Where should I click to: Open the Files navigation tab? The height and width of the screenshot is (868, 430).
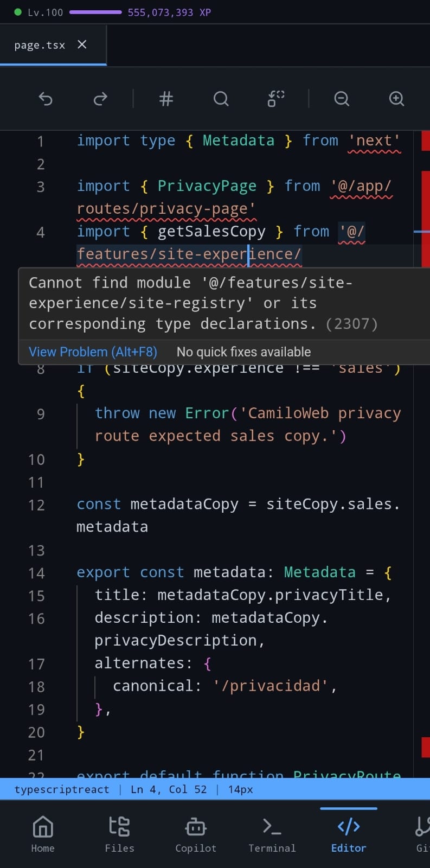point(119,834)
